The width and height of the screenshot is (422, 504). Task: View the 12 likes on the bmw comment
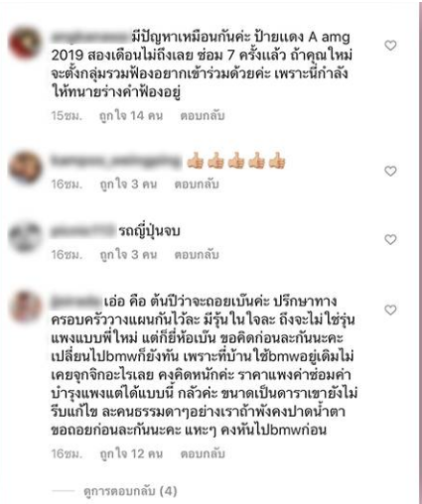click(131, 453)
